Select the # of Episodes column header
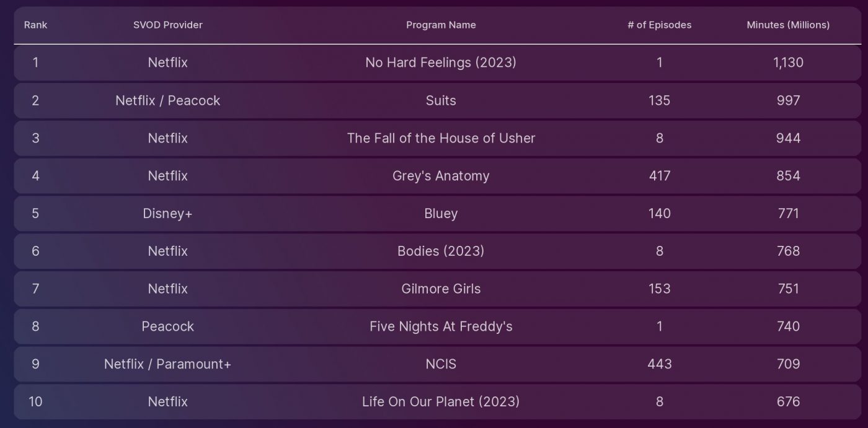This screenshot has height=428, width=868. pyautogui.click(x=659, y=25)
